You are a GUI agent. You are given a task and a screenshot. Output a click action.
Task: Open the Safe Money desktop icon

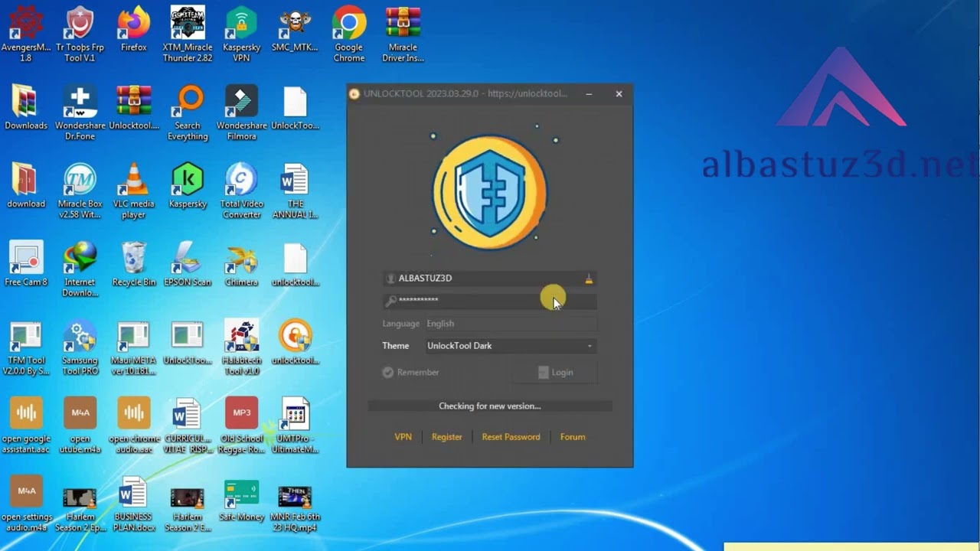(x=241, y=500)
